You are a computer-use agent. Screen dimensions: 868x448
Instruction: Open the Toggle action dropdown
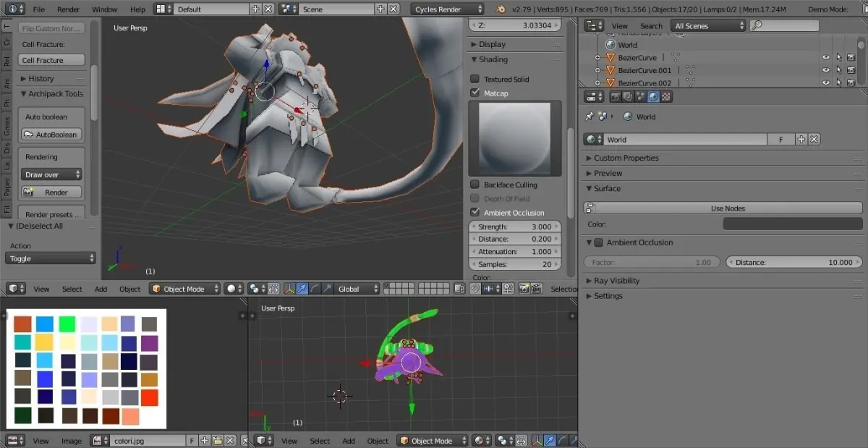tap(51, 258)
